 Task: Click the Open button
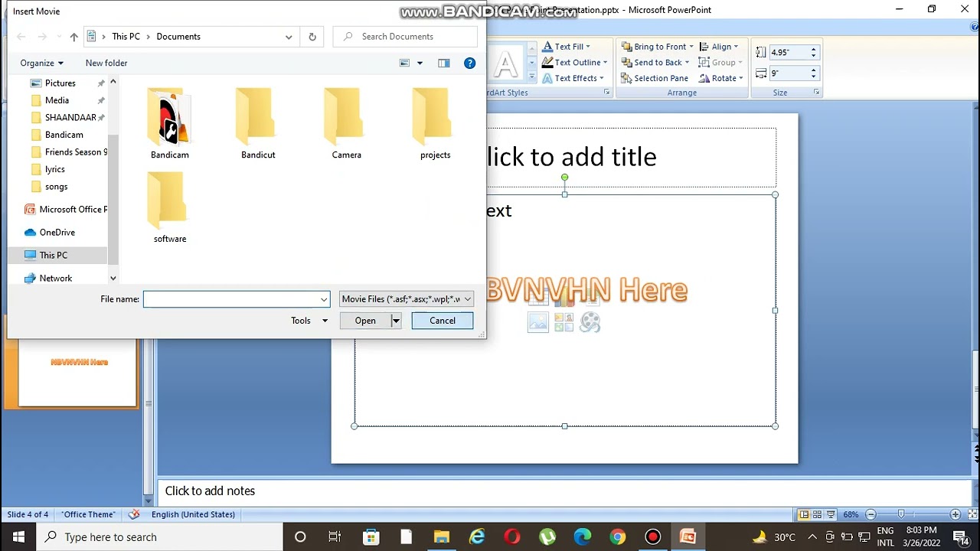point(365,321)
